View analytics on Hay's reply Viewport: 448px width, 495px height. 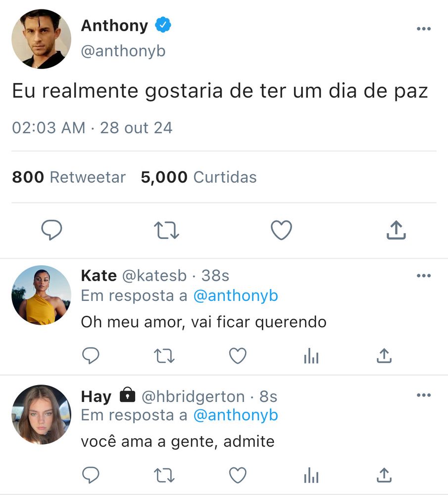311,475
